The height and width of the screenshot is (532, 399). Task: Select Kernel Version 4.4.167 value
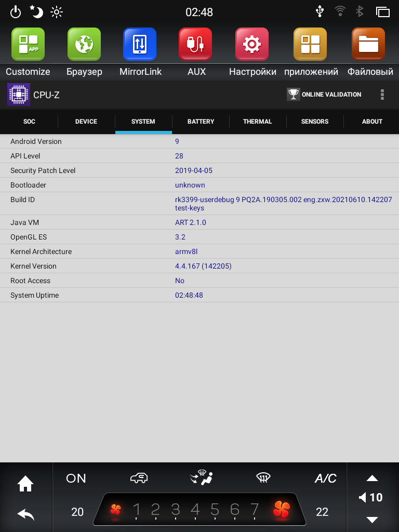203,267
